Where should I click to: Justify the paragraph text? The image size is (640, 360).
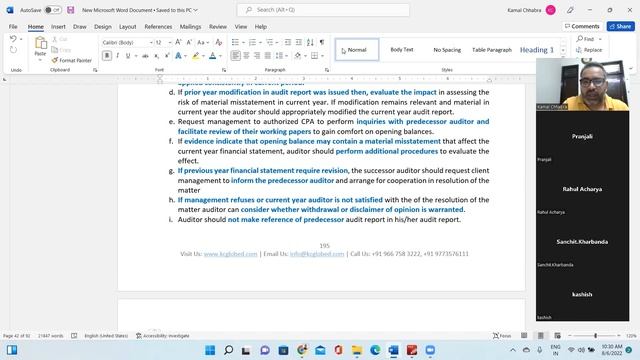[267, 56]
